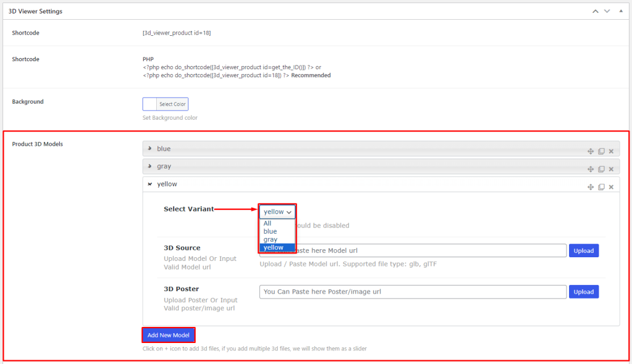Click the move icon on the blue model row
Screen dimensions: 632x364
tap(591, 151)
